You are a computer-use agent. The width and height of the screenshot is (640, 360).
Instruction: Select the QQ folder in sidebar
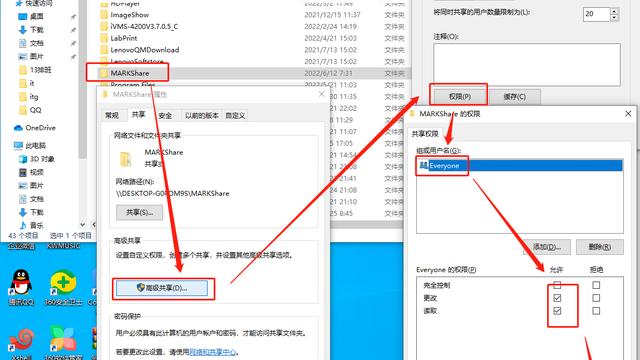coord(35,110)
